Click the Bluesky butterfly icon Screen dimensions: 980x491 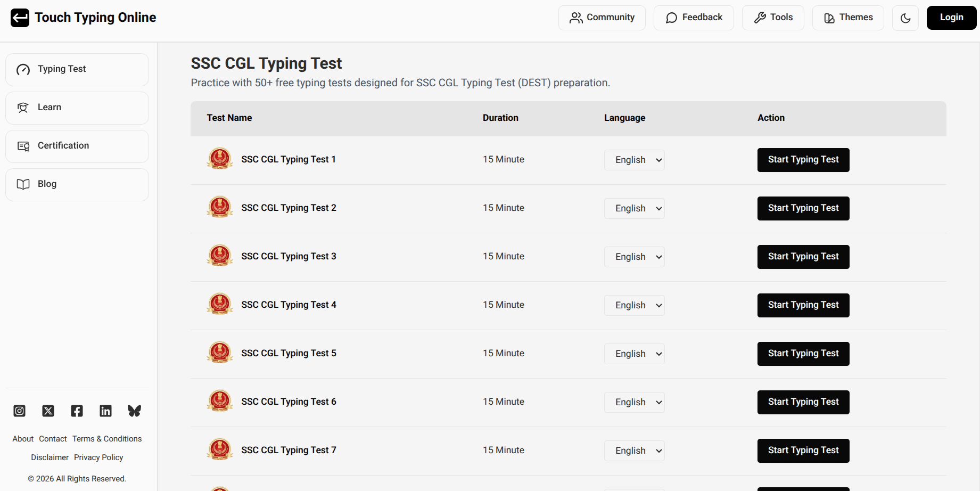tap(134, 411)
